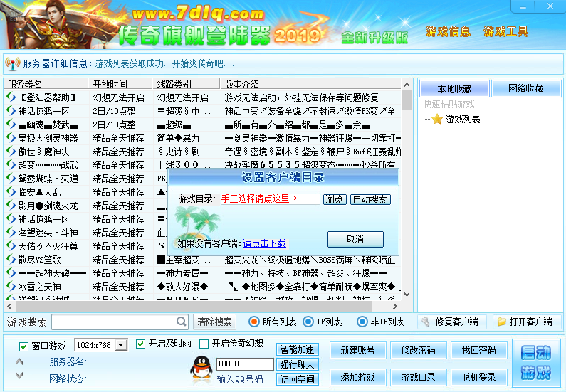This screenshot has height=392, width=566.
Task: Click the horizontal scrollbar of server list
Action: coord(194,306)
